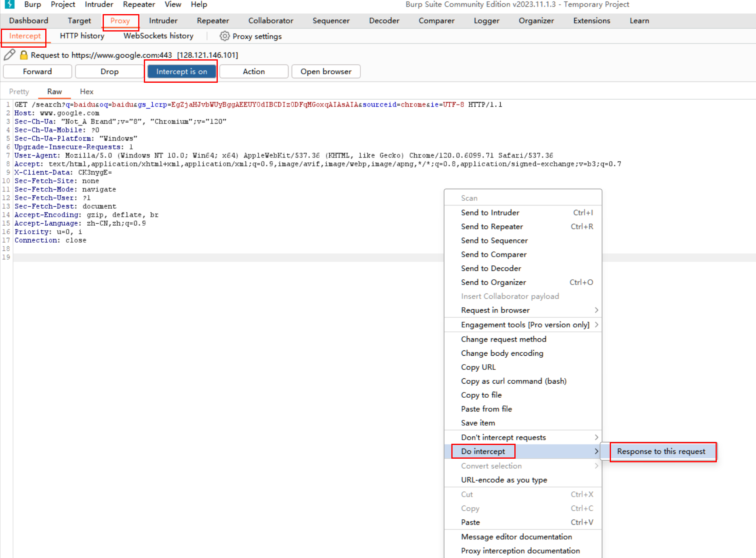This screenshot has width=756, height=558.
Task: Drop the intercepted request
Action: tap(109, 71)
